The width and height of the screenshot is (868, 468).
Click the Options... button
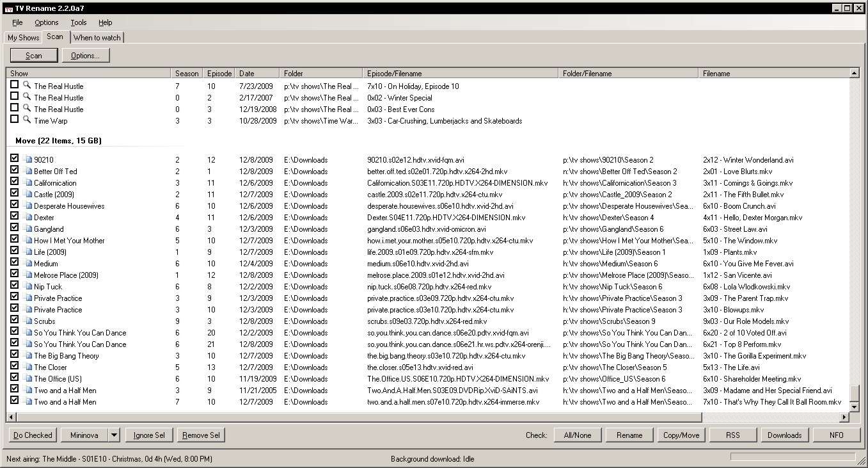coord(86,56)
